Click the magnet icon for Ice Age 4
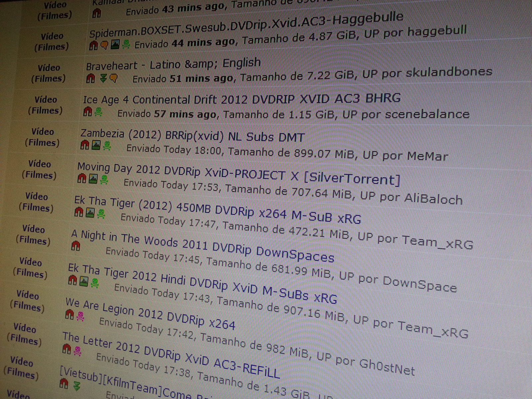The height and width of the screenshot is (399, 532). [x=87, y=111]
